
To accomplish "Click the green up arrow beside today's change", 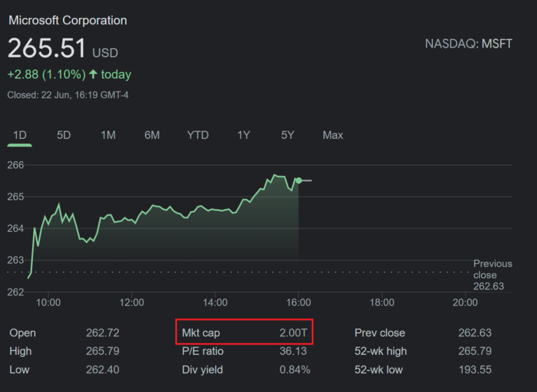I will tap(93, 74).
